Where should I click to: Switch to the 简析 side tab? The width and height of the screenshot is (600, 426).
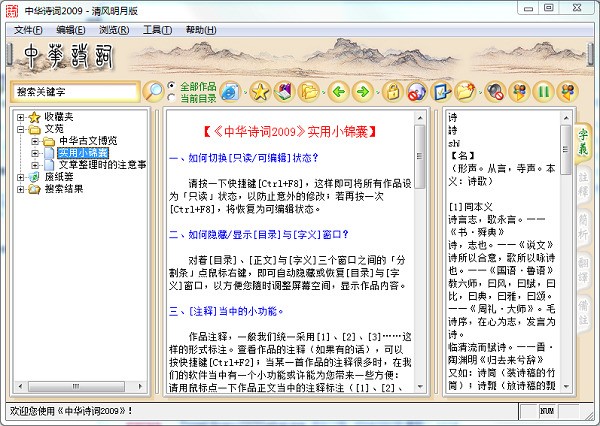point(583,227)
